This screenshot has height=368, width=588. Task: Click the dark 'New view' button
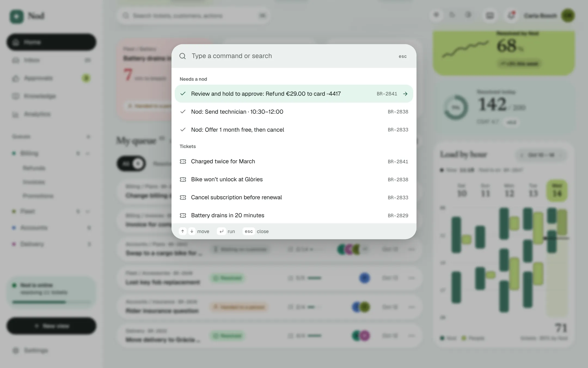pyautogui.click(x=51, y=326)
